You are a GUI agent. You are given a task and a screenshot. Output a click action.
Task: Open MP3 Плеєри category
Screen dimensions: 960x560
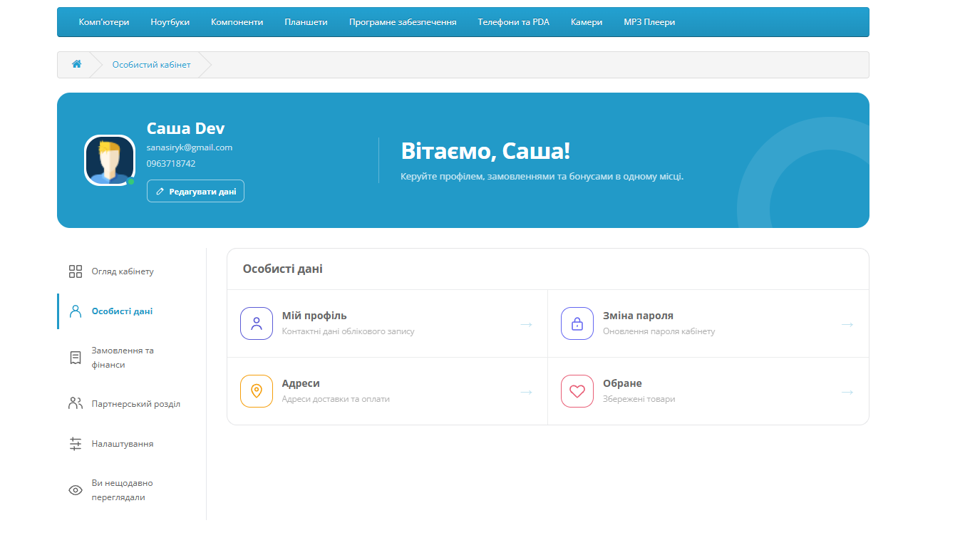(649, 22)
